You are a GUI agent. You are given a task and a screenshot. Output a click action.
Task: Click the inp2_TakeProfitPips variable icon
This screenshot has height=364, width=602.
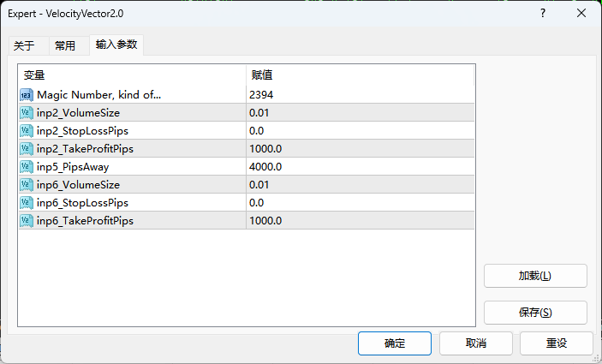coord(27,148)
